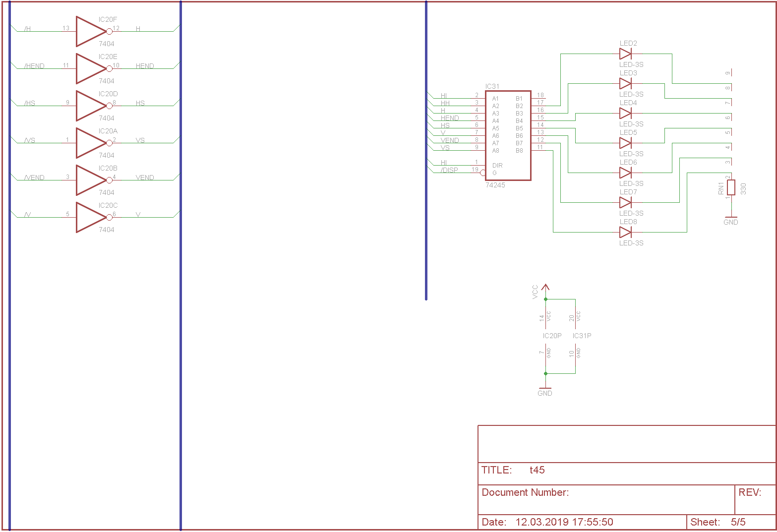This screenshot has width=777, height=532.
Task: Select the /DISP net label
Action: point(449,170)
